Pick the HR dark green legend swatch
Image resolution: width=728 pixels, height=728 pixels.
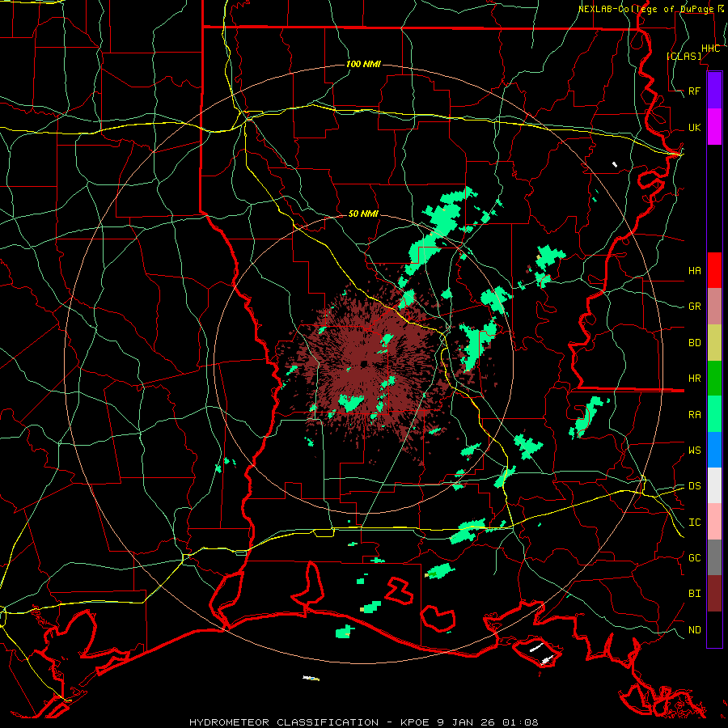(x=714, y=379)
